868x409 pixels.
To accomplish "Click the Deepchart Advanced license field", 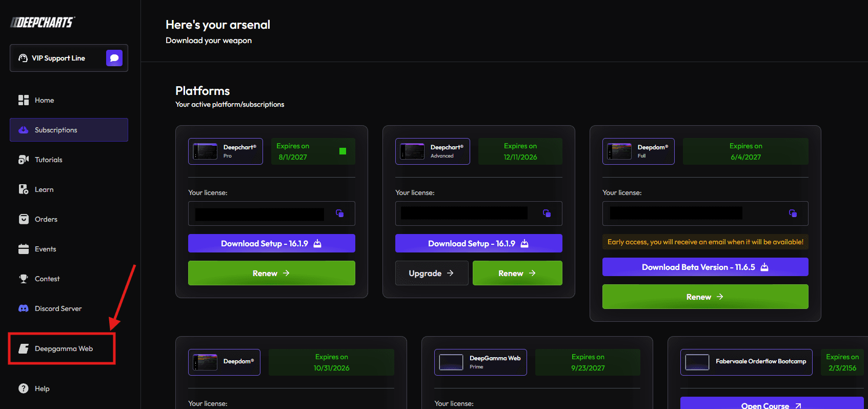I will point(479,213).
